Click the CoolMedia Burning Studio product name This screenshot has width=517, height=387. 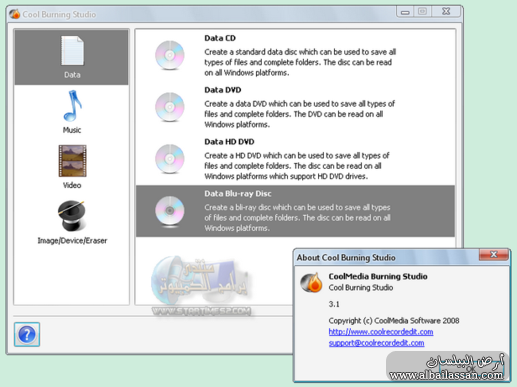pos(378,276)
